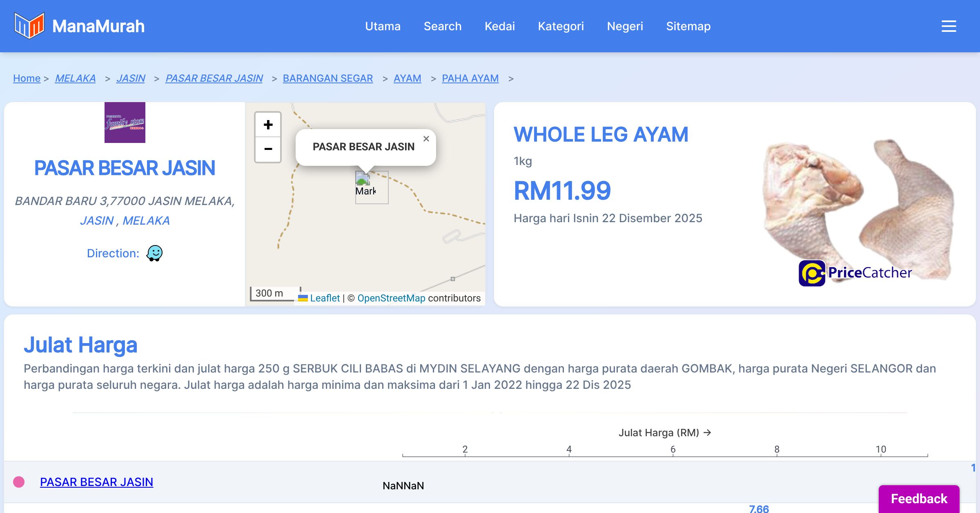This screenshot has width=980, height=513.
Task: Open the Utama menu item
Action: pyautogui.click(x=383, y=26)
